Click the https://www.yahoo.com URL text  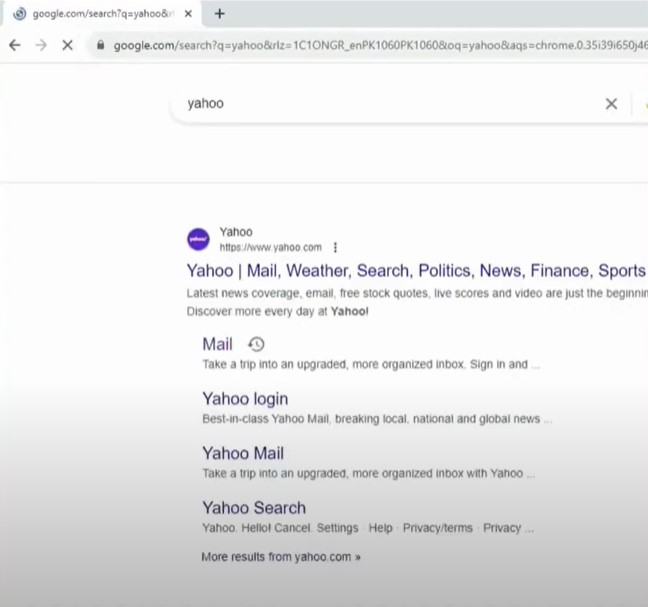point(270,248)
